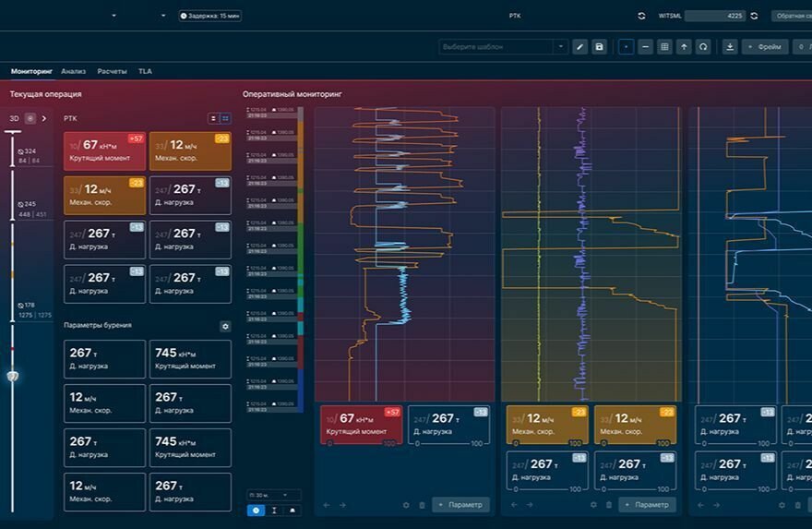
Task: Open the scale 30 м dropdown
Action: (x=274, y=496)
